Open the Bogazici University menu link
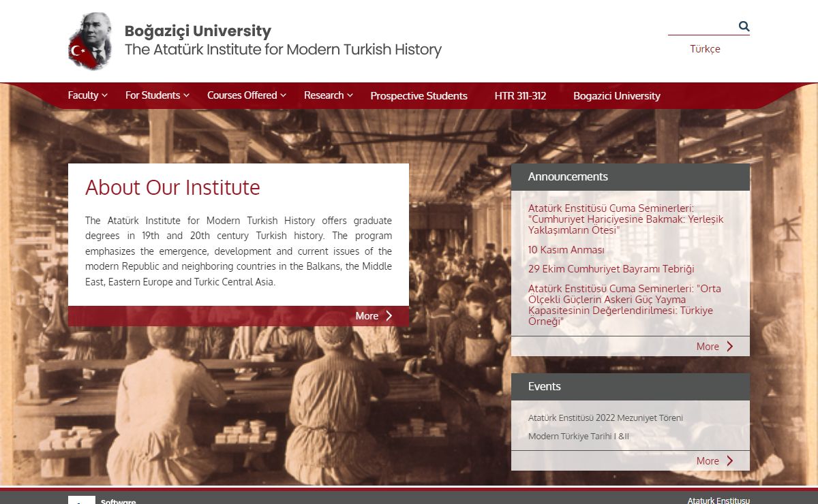Viewport: 818px width, 504px height. coord(616,96)
